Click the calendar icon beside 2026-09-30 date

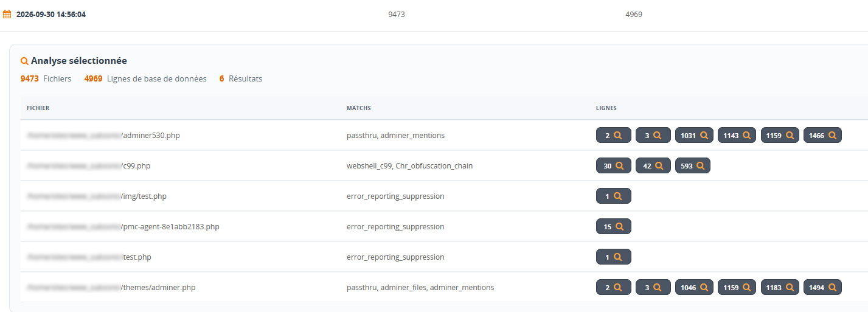pos(7,14)
